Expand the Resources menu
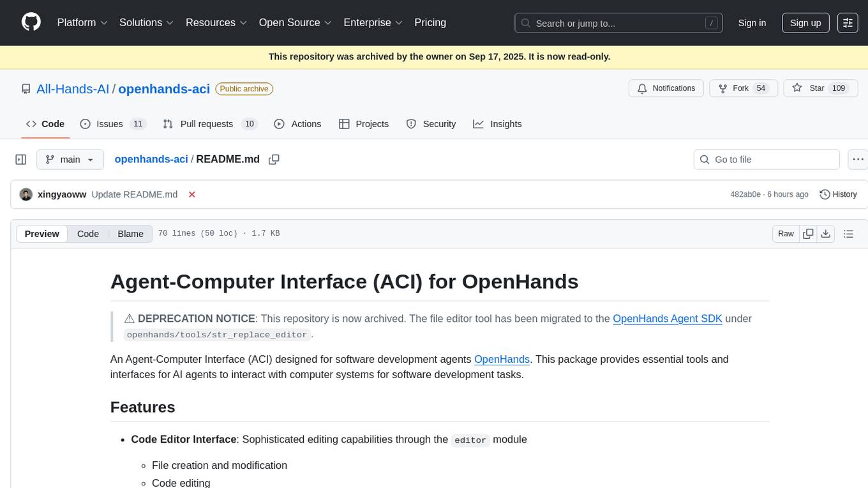Image resolution: width=868 pixels, height=488 pixels. (x=216, y=22)
